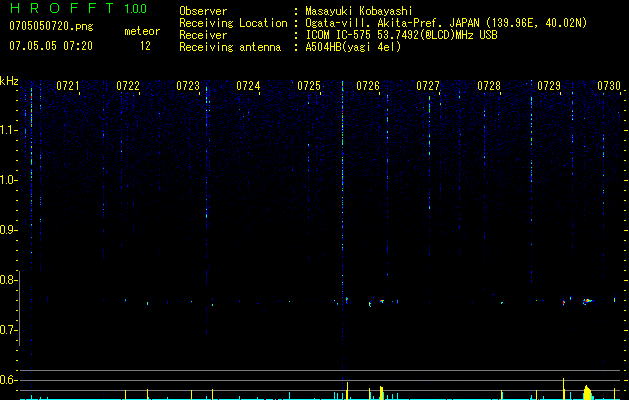Click the 0725 time marker
Image resolution: width=629 pixels, height=400 pixels.
(x=309, y=86)
